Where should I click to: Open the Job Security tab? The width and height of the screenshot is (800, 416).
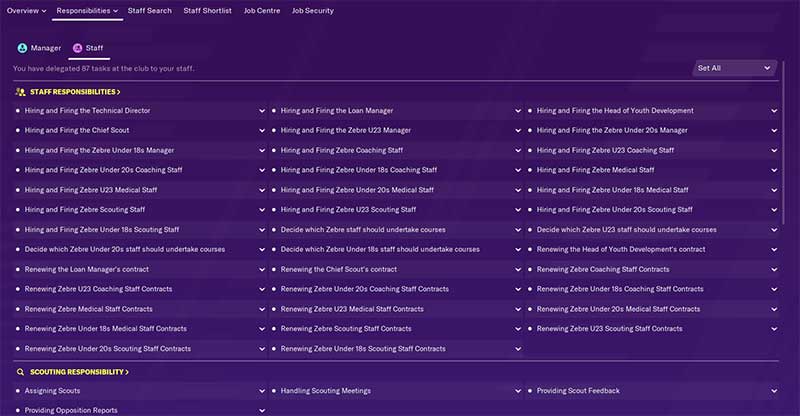pyautogui.click(x=313, y=11)
